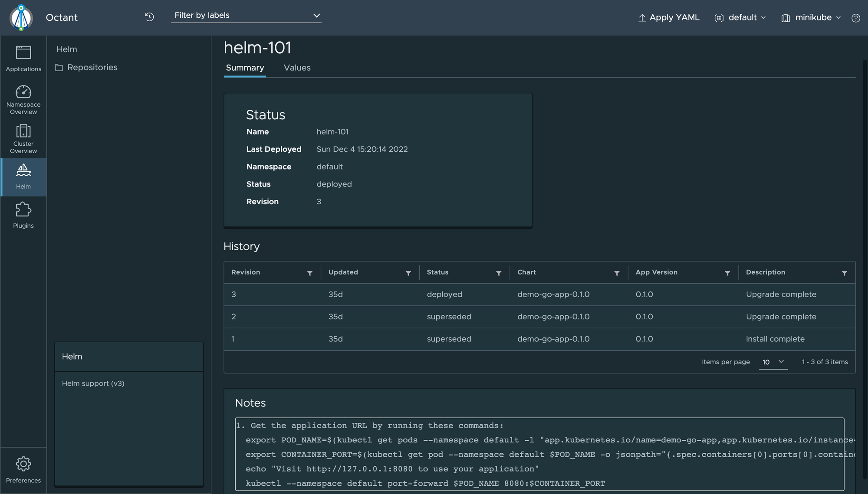This screenshot has height=494, width=868.
Task: Switch to the Values tab
Action: click(297, 68)
